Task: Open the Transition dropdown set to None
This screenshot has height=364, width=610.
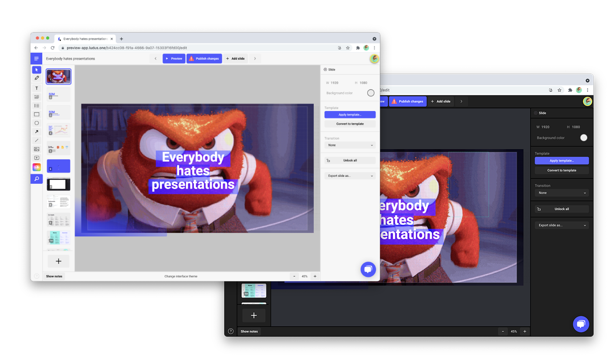Action: [350, 145]
